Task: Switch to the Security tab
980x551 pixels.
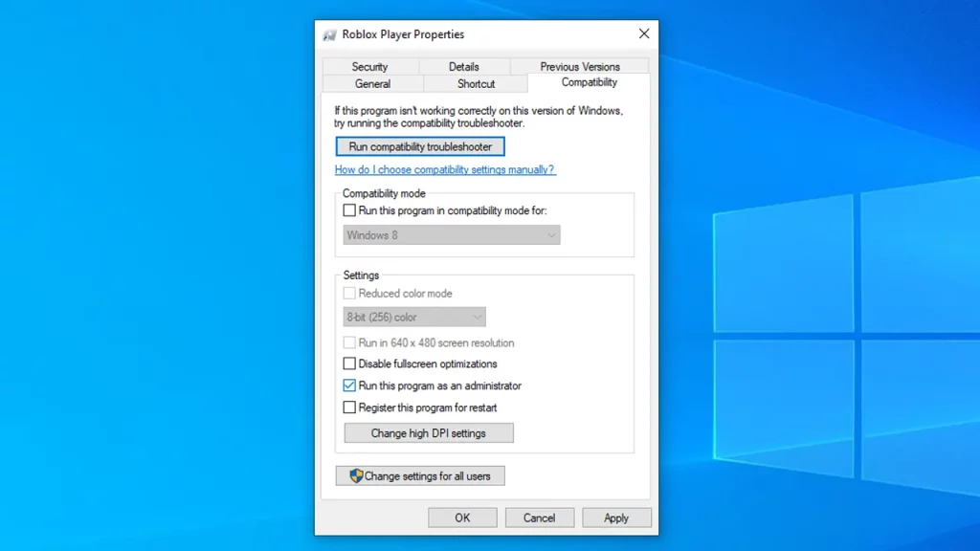Action: (370, 66)
